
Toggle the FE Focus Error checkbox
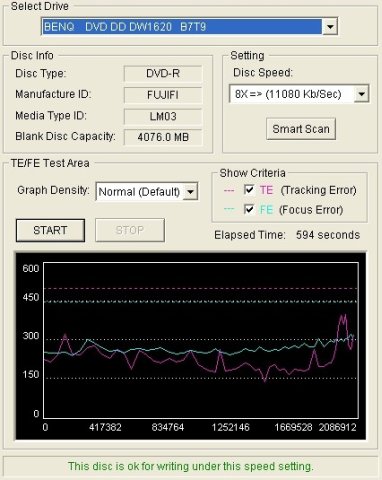coord(249,210)
